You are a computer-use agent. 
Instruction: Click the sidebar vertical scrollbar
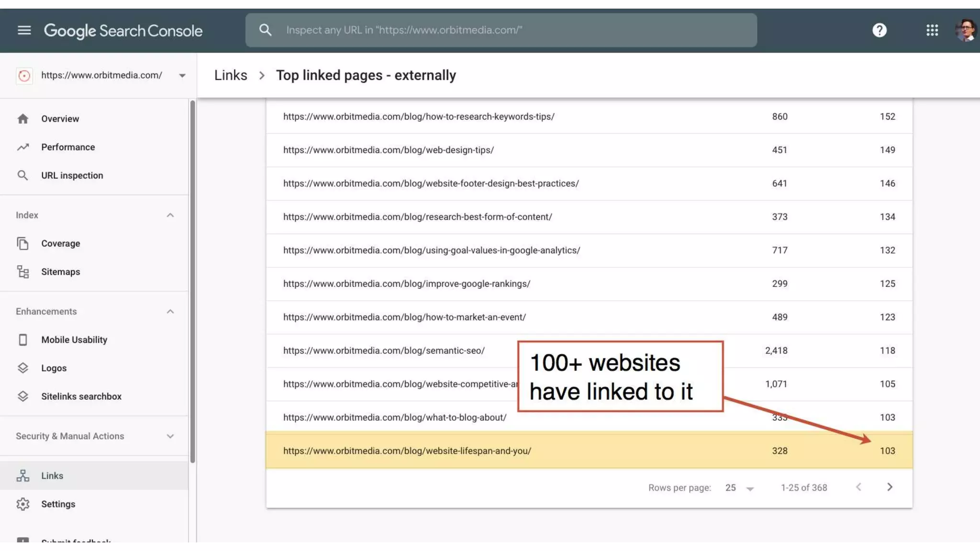pyautogui.click(x=192, y=281)
